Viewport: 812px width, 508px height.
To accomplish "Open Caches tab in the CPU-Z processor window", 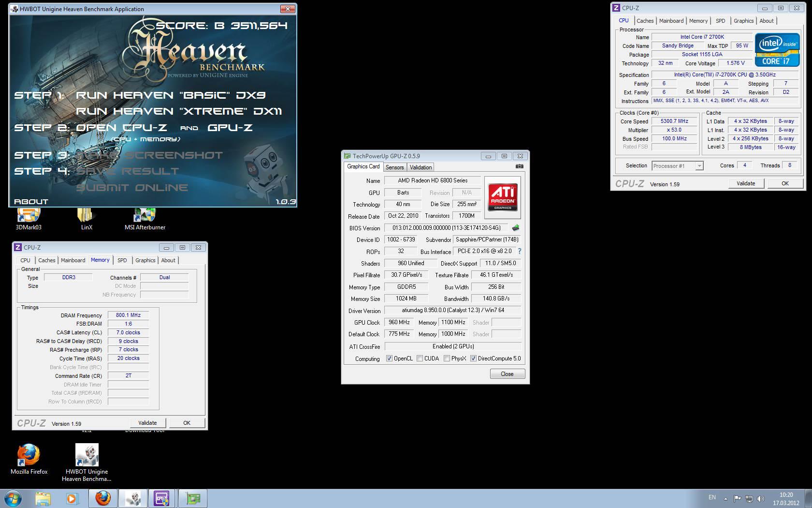I will click(x=645, y=21).
